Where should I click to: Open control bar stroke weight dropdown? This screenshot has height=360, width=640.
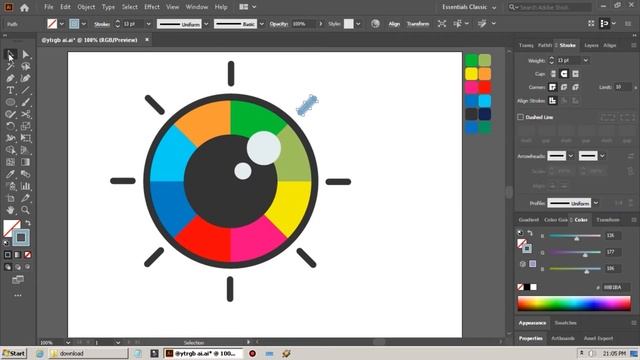point(149,24)
